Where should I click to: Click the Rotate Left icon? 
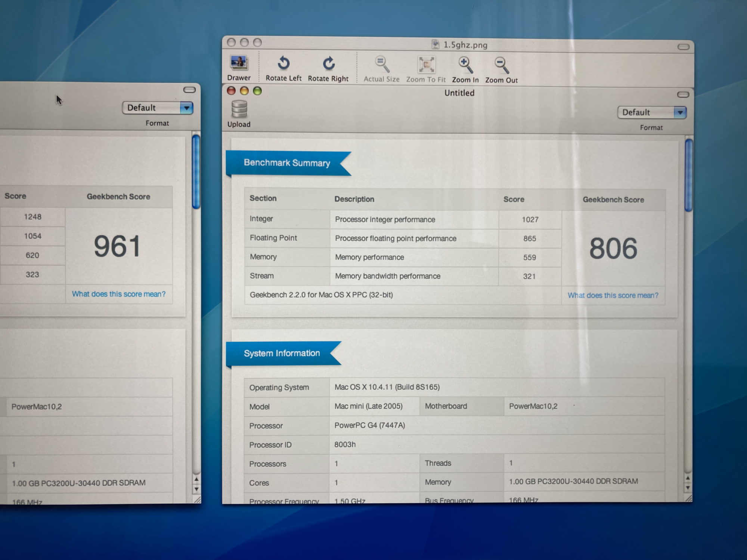283,64
